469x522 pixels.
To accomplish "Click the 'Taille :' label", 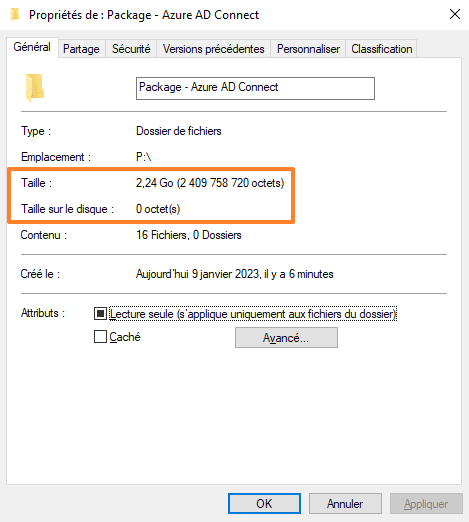I will click(x=36, y=183).
